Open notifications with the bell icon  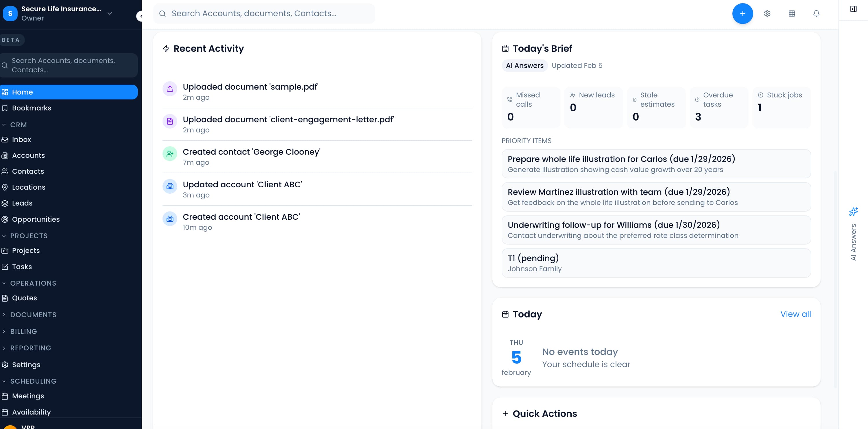[x=816, y=14]
